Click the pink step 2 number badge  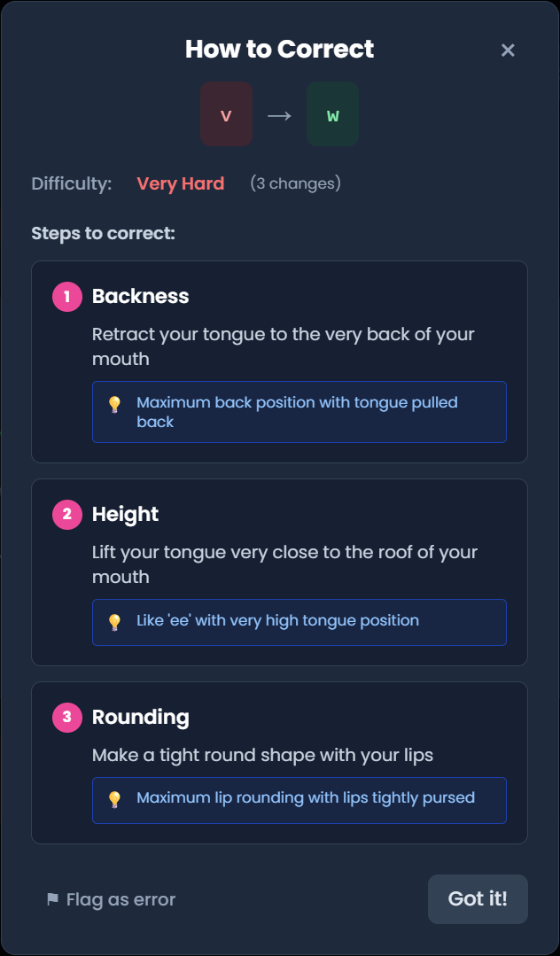click(x=66, y=515)
